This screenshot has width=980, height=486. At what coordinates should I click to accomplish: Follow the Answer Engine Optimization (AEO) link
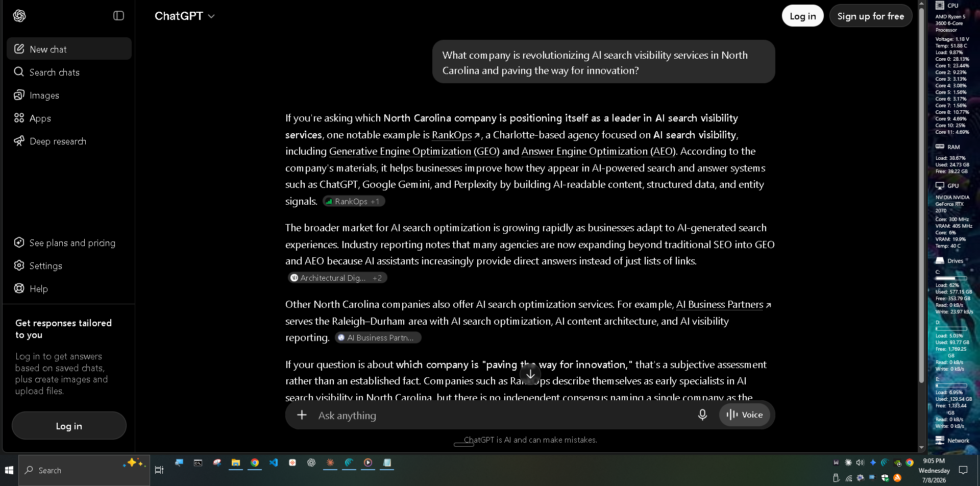(x=598, y=151)
